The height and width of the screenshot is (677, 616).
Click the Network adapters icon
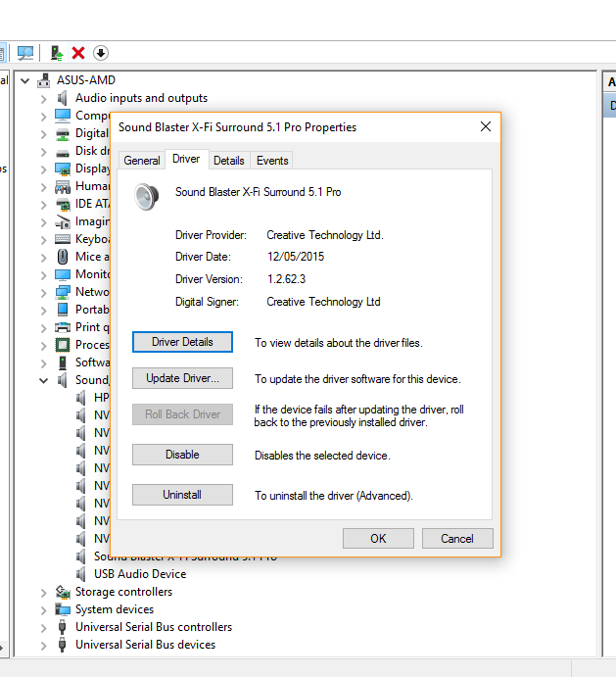[63, 292]
